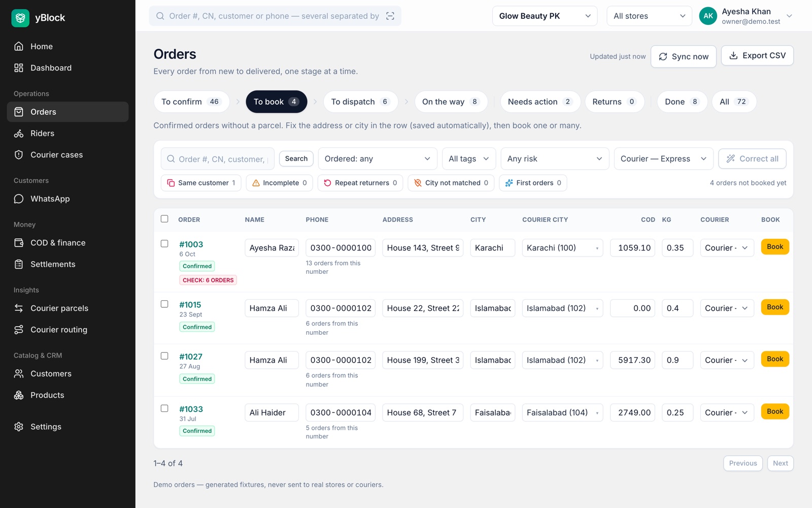Click the Products boxes icon
This screenshot has height=508, width=812.
pos(19,395)
